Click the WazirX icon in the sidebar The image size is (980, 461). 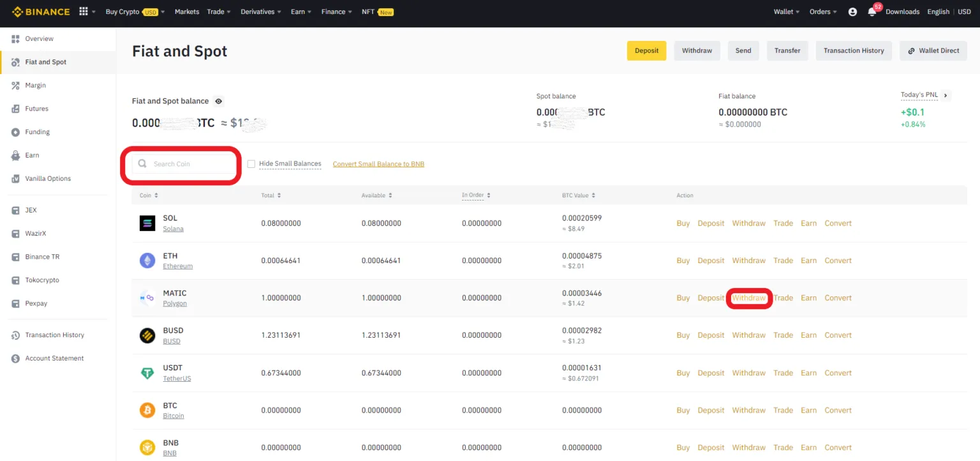click(x=16, y=234)
